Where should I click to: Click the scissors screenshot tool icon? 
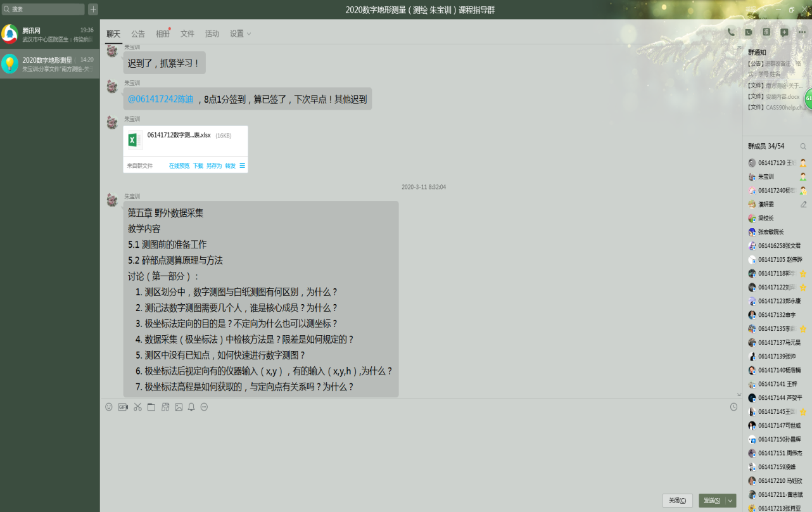click(137, 407)
